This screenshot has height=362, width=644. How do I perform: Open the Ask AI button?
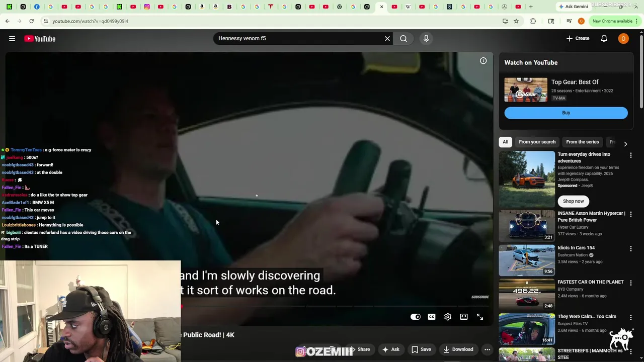[x=391, y=349]
